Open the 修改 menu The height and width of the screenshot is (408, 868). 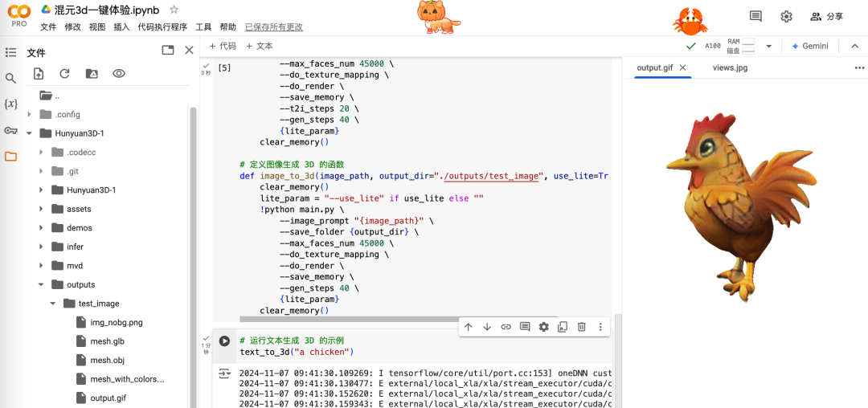point(73,27)
